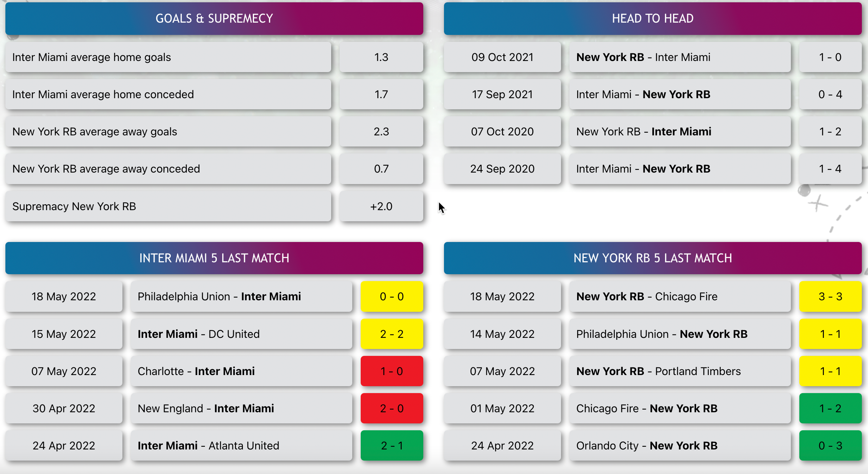Open NEW YORK RB 5 LAST MATCH header

[653, 258]
